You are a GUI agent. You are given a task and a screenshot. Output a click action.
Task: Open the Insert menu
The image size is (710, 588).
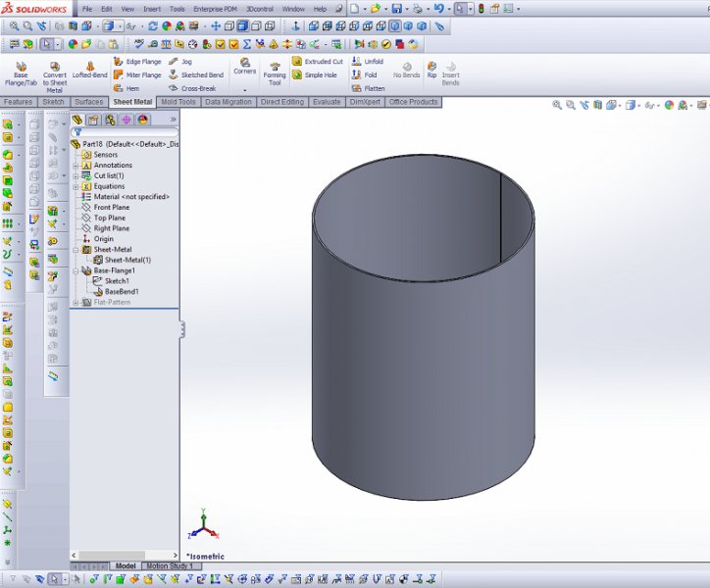pyautogui.click(x=152, y=9)
